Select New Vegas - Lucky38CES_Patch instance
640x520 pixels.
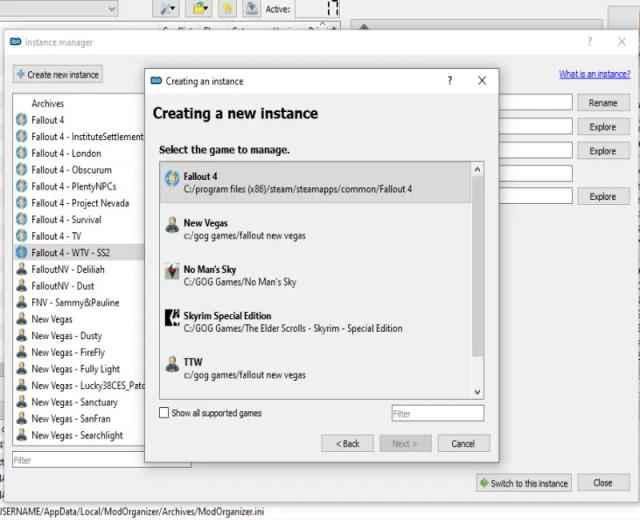(x=80, y=385)
